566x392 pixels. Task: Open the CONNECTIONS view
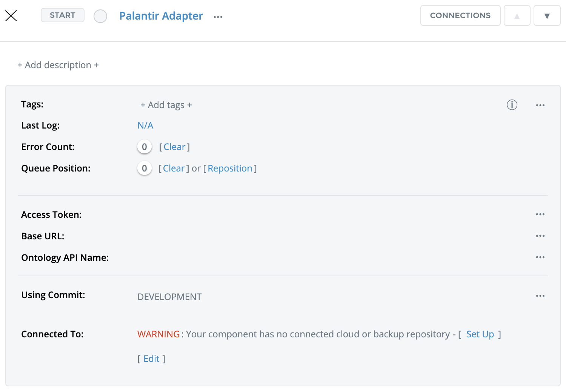coord(460,15)
